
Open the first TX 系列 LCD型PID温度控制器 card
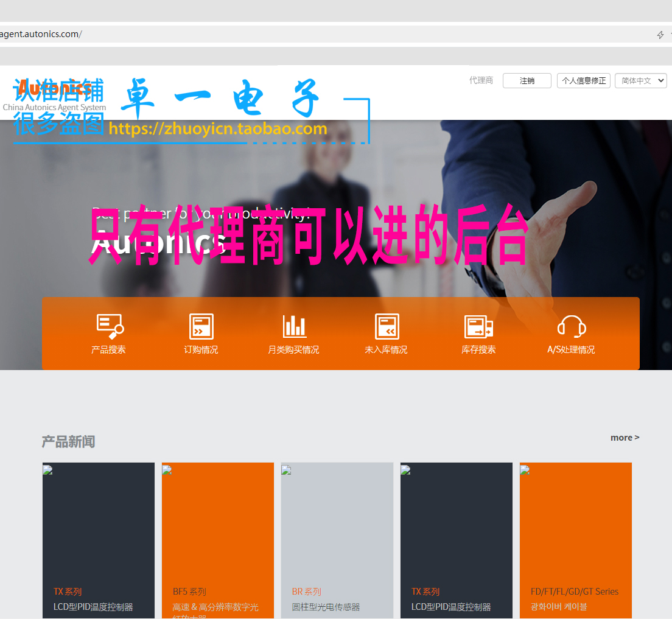point(99,540)
